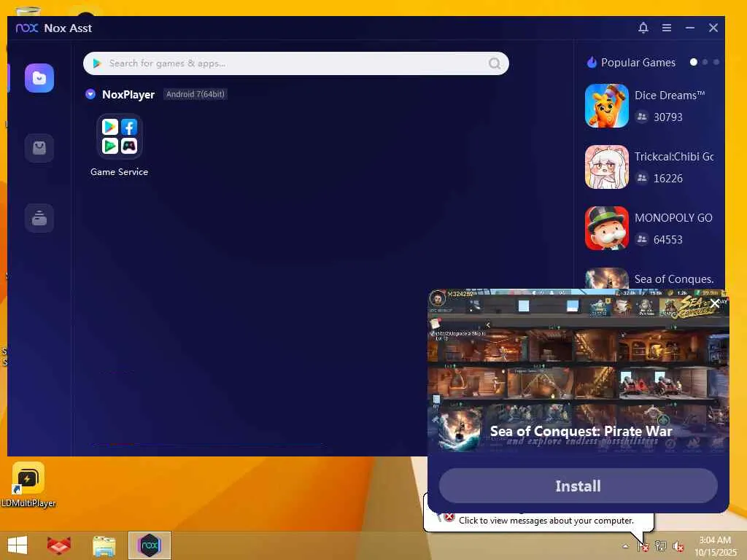Click the taskbar clock showing 3:04 AM
The width and height of the screenshot is (747, 560).
[715, 546]
